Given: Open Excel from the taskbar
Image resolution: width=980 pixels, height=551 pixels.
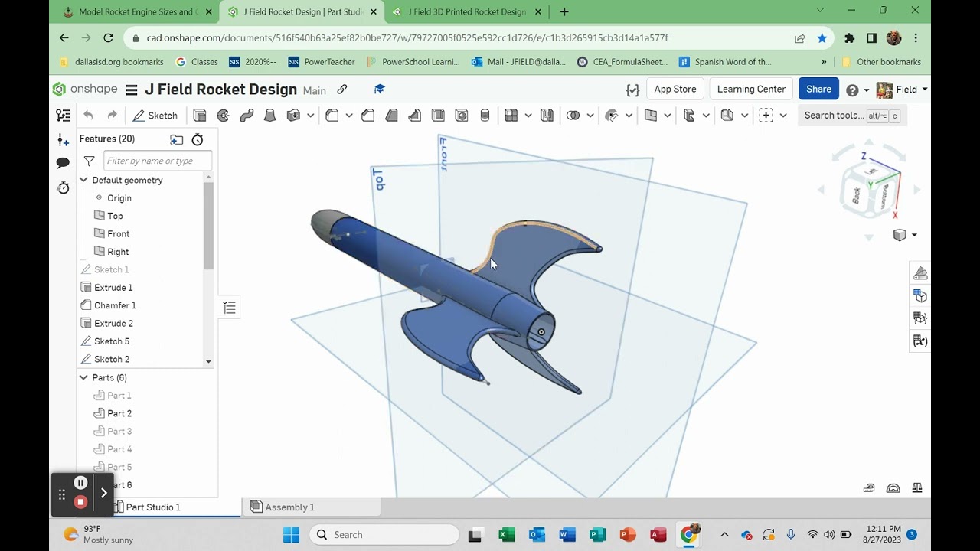Looking at the screenshot, I should coord(507,535).
